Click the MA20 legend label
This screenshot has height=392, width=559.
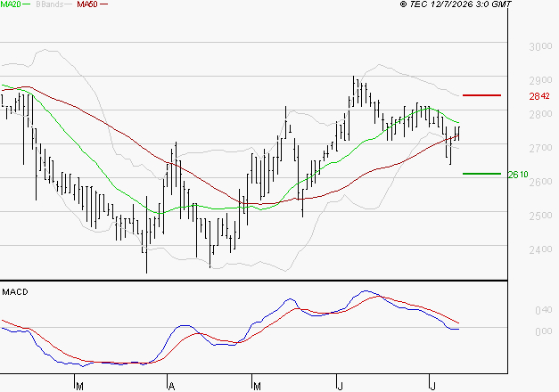coord(11,4)
